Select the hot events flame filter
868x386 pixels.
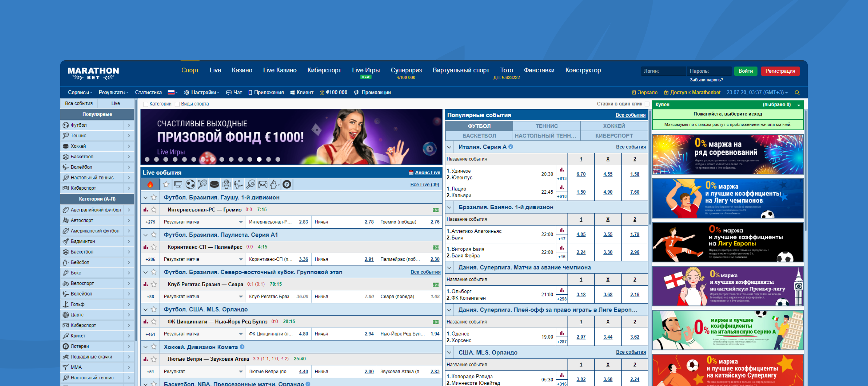[150, 184]
